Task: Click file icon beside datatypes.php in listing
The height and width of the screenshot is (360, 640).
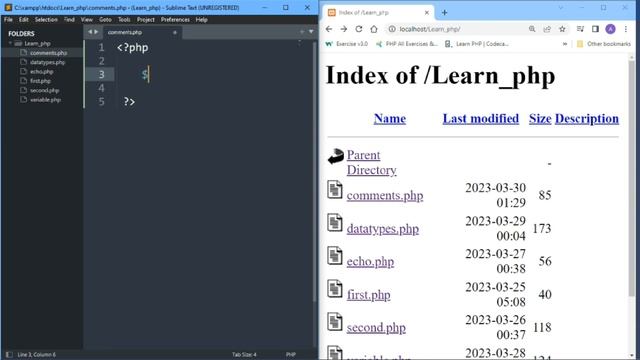Action: coord(335,223)
